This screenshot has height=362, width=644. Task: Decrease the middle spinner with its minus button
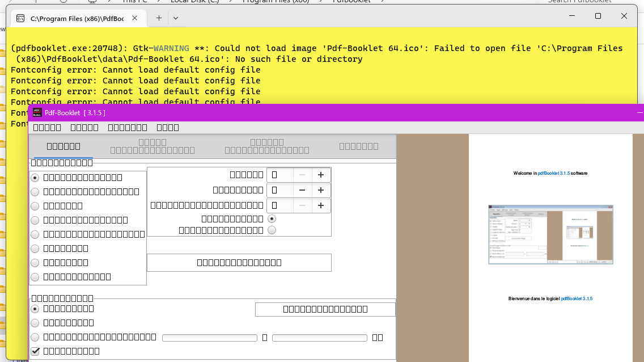point(302,190)
